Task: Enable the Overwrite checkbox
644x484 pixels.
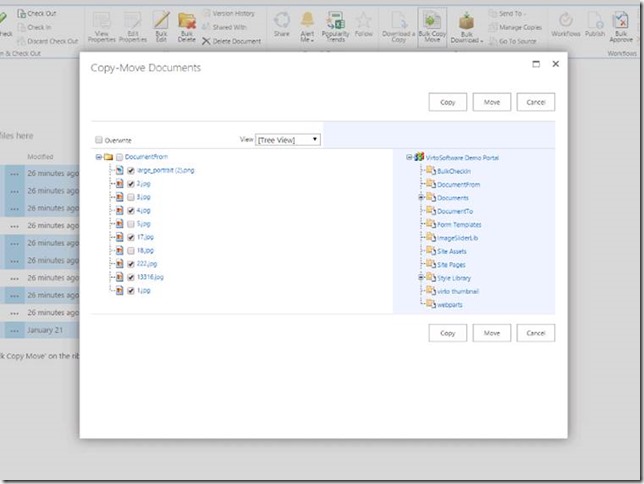Action: point(98,140)
